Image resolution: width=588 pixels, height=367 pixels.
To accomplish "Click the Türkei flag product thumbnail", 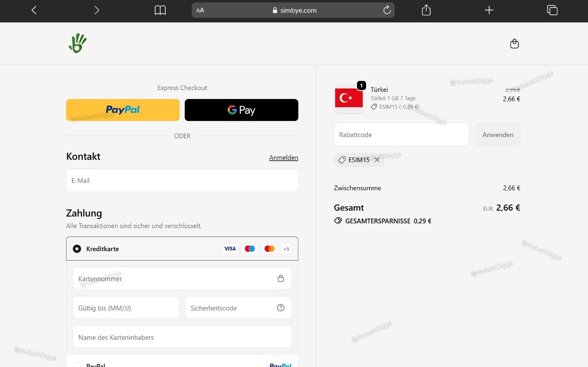I will click(349, 98).
